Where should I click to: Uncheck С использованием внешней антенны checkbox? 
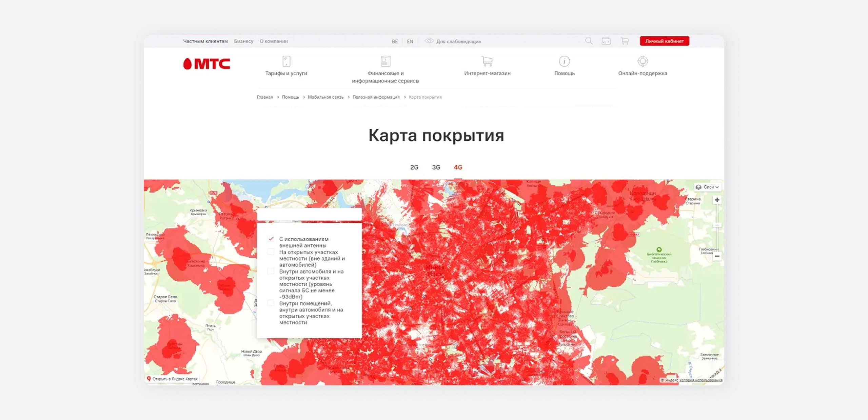[271, 239]
